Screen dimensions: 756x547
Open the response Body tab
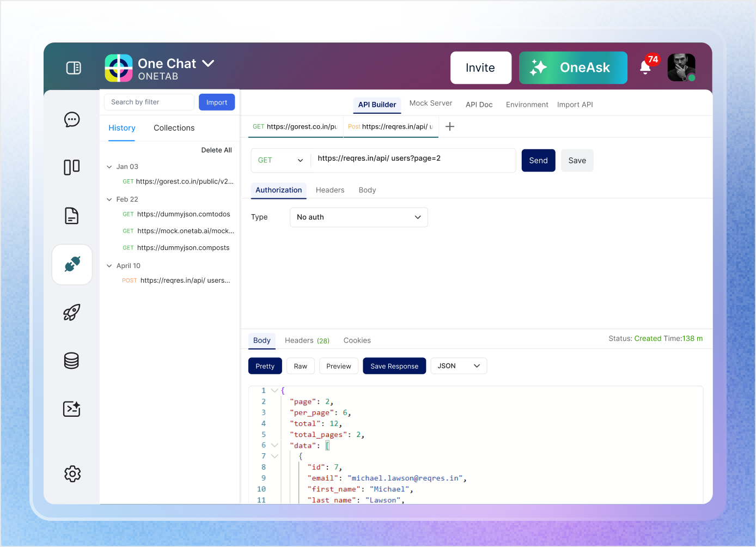262,341
